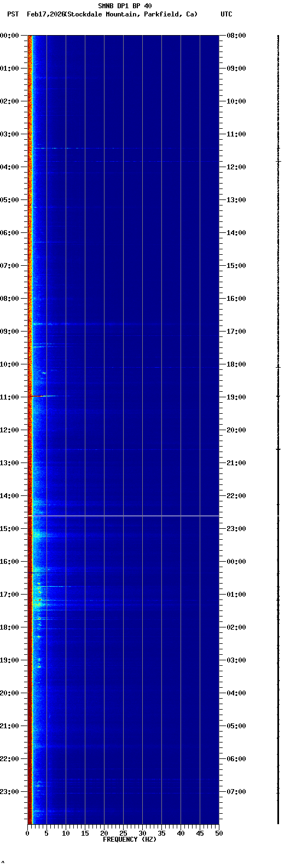Screen dimensions: 302x868
Task: Click the 14:00 label on the PST axis
Action: (x=10, y=496)
